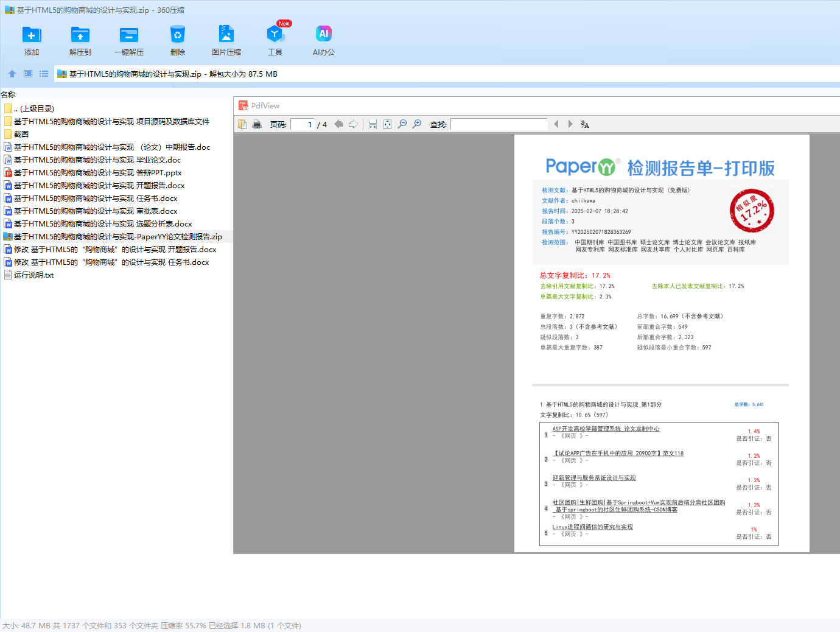Open the 试论APP广告在手机中的应用 source link
Image resolution: width=840 pixels, height=632 pixels.
click(x=618, y=453)
